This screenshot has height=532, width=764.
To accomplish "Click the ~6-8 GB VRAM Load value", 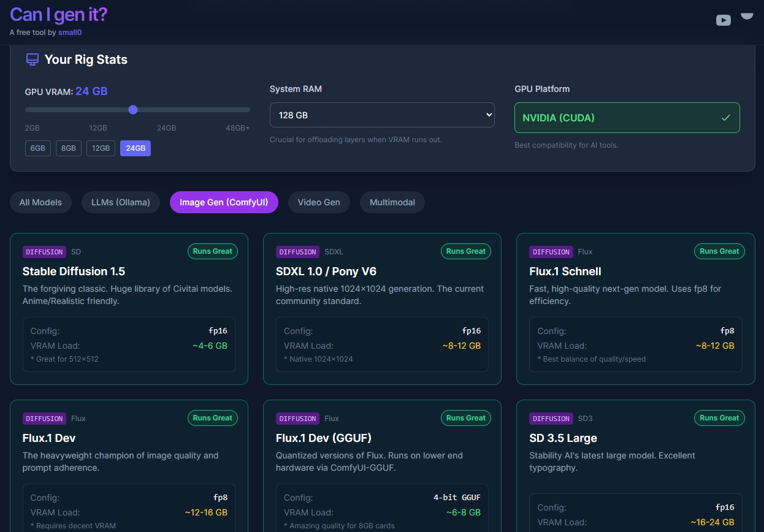I will point(463,512).
